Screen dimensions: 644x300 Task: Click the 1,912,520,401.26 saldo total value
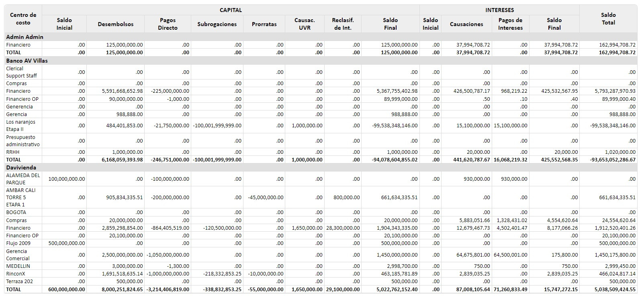[615, 228]
